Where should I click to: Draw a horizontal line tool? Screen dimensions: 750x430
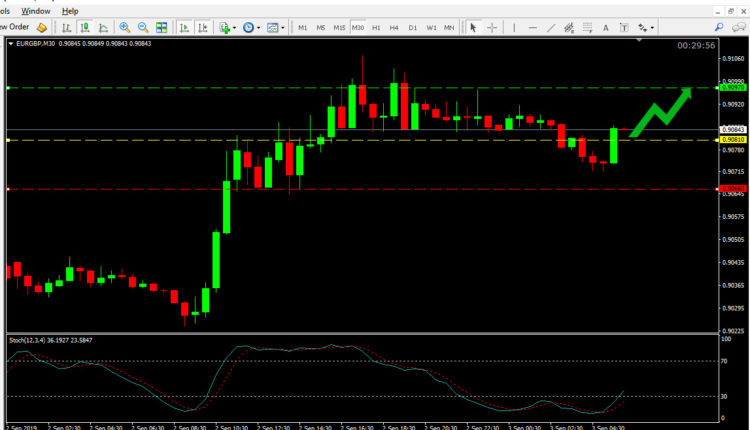pos(532,28)
